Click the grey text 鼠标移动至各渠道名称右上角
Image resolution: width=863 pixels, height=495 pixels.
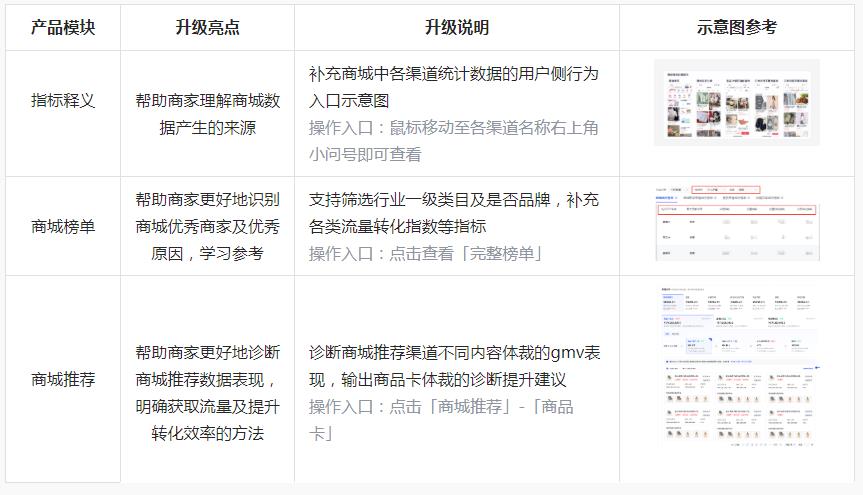point(494,128)
